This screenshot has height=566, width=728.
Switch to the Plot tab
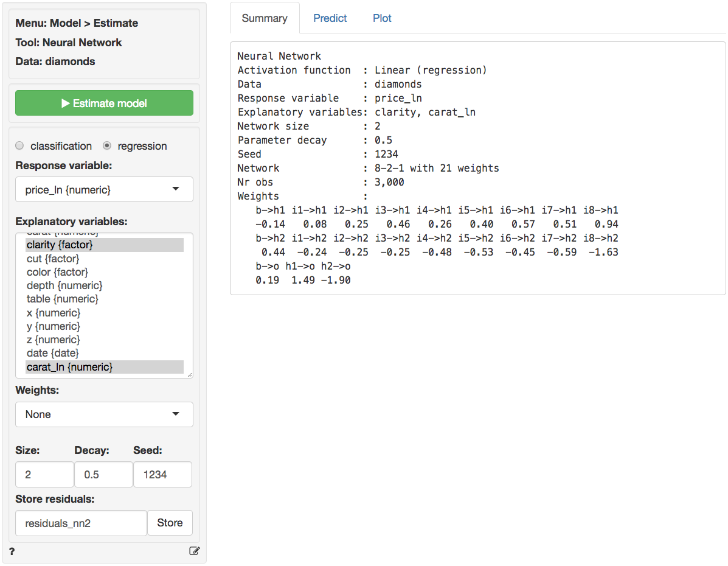(382, 18)
